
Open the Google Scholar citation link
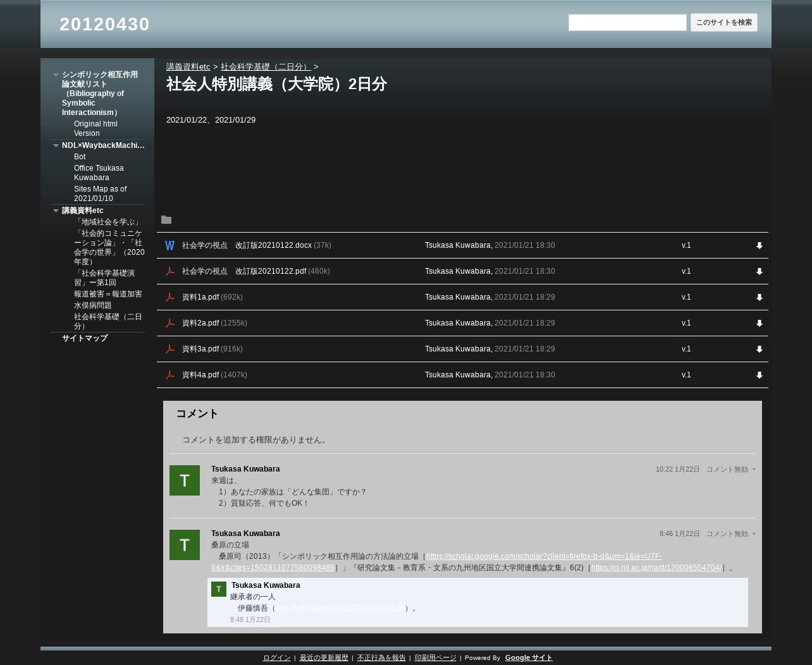click(436, 562)
